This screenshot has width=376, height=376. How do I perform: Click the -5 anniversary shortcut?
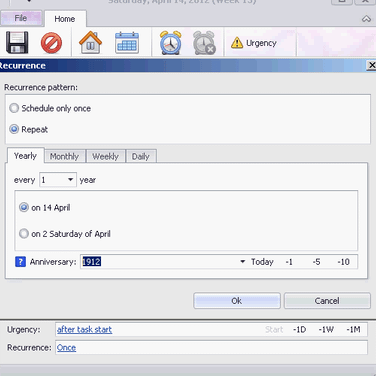point(316,262)
